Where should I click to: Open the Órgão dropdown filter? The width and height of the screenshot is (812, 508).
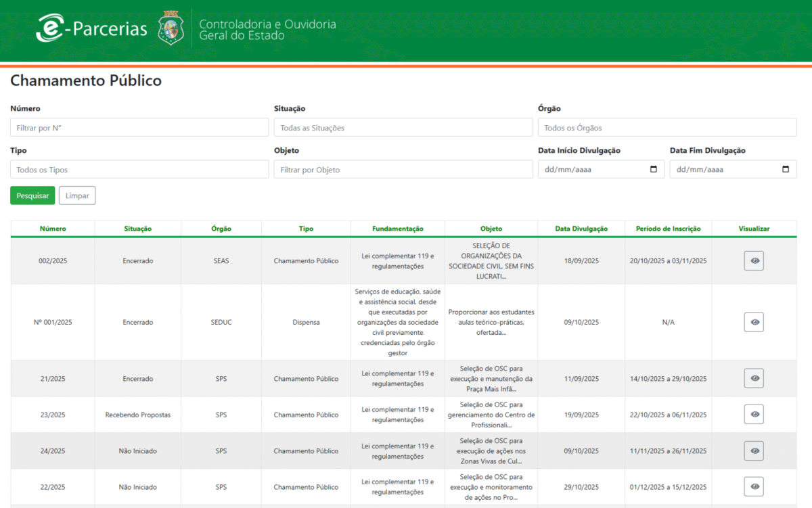coord(667,128)
